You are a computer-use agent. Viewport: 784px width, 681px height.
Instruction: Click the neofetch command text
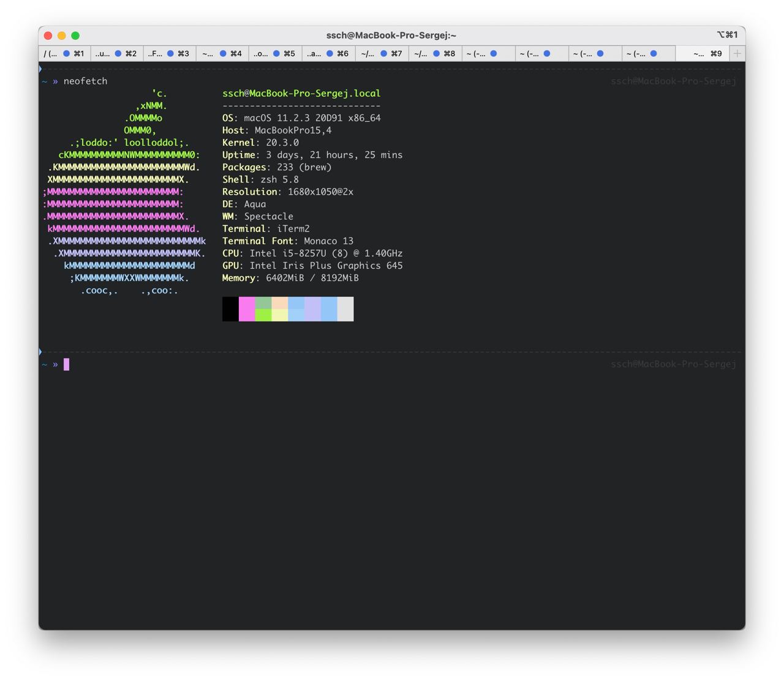click(85, 81)
